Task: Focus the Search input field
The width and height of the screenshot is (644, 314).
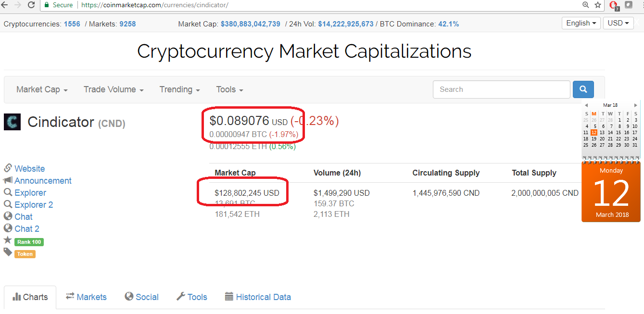Action: click(x=501, y=89)
